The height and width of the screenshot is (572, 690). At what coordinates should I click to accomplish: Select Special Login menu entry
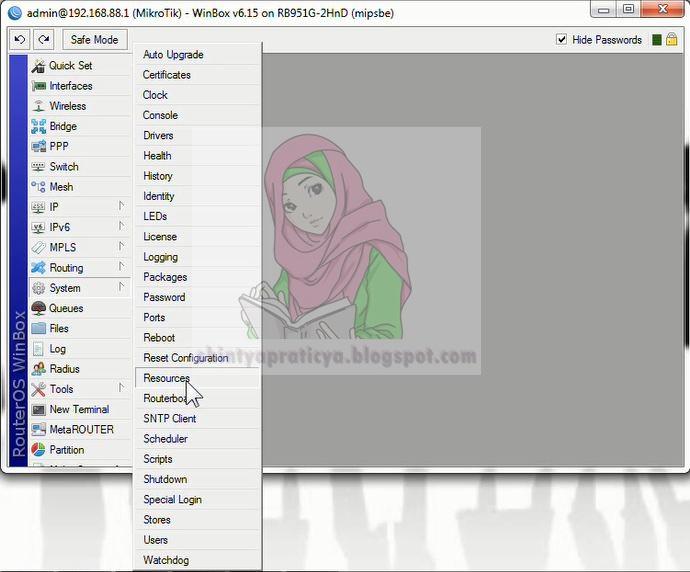[197, 499]
